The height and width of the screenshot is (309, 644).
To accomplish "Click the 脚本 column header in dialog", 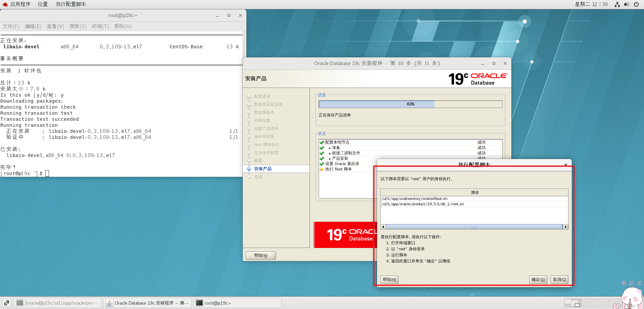I will pyautogui.click(x=474, y=193).
